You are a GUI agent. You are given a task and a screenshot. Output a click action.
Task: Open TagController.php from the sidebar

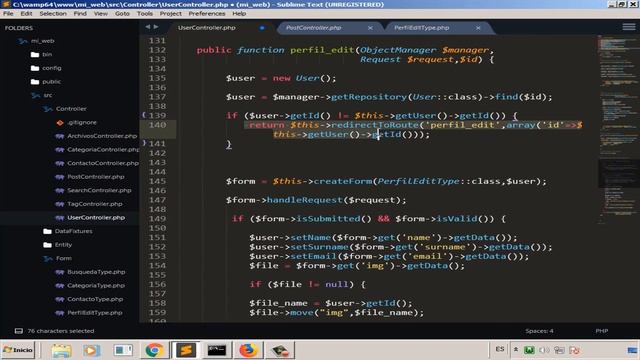pyautogui.click(x=95, y=204)
